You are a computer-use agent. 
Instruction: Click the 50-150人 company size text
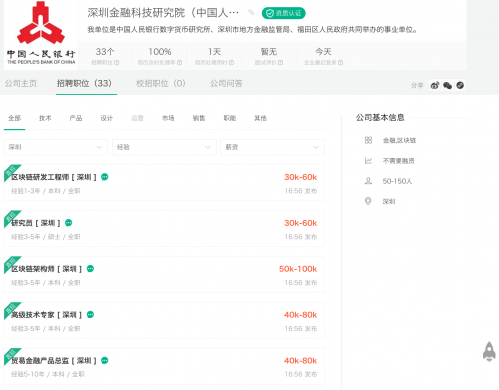coord(397,181)
